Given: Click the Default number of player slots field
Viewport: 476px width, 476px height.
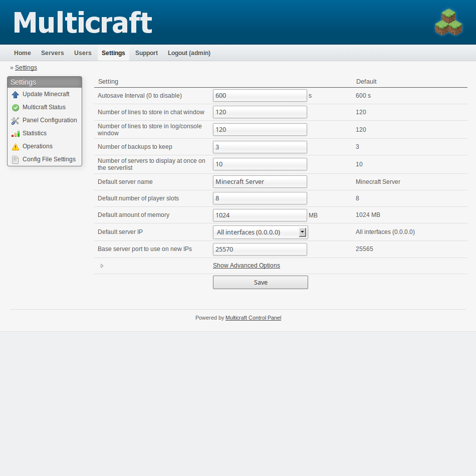Looking at the screenshot, I should coord(260,198).
